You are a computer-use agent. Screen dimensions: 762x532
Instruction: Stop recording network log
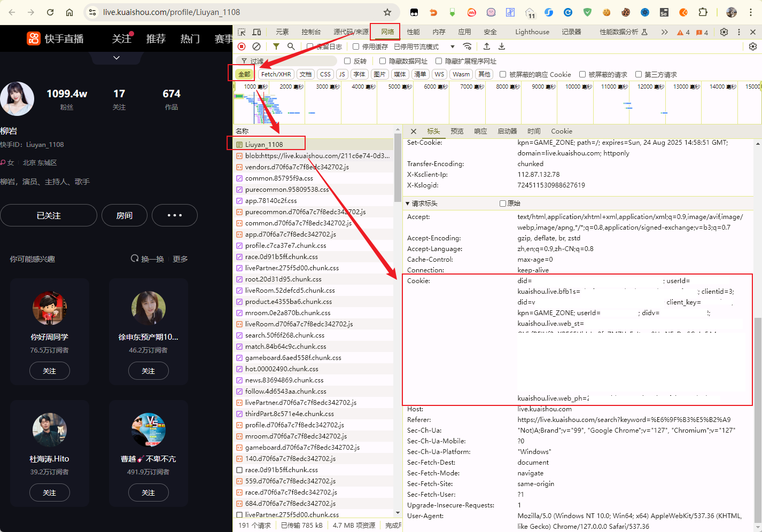point(242,46)
